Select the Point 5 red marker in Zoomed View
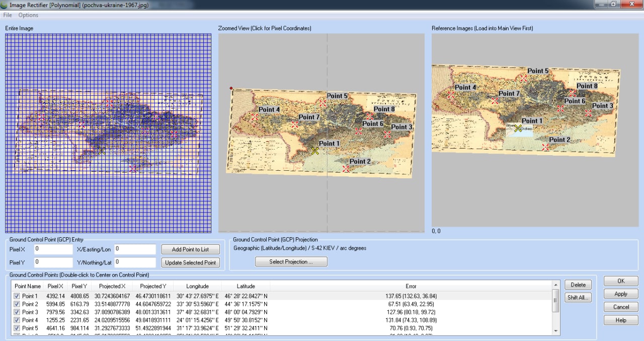Image resolution: width=644 pixels, height=341 pixels. pyautogui.click(x=323, y=102)
